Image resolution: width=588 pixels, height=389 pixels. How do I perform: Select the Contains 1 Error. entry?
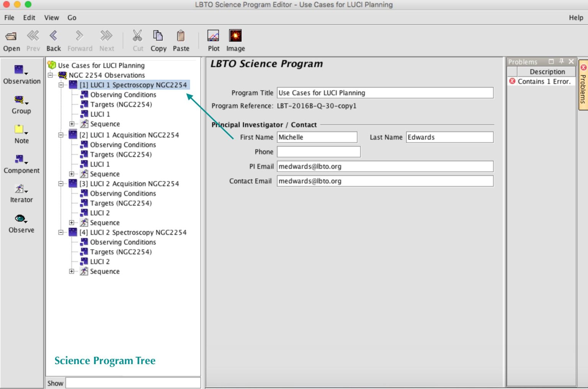tap(544, 81)
